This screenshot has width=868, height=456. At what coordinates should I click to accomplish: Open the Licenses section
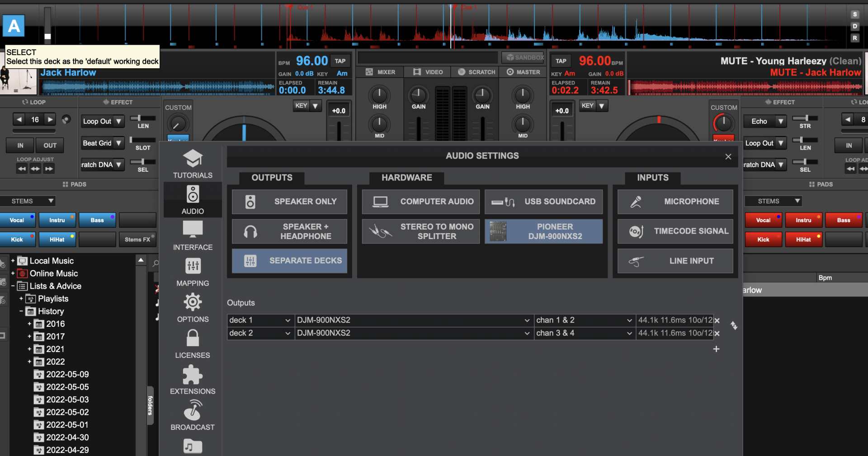tap(193, 343)
